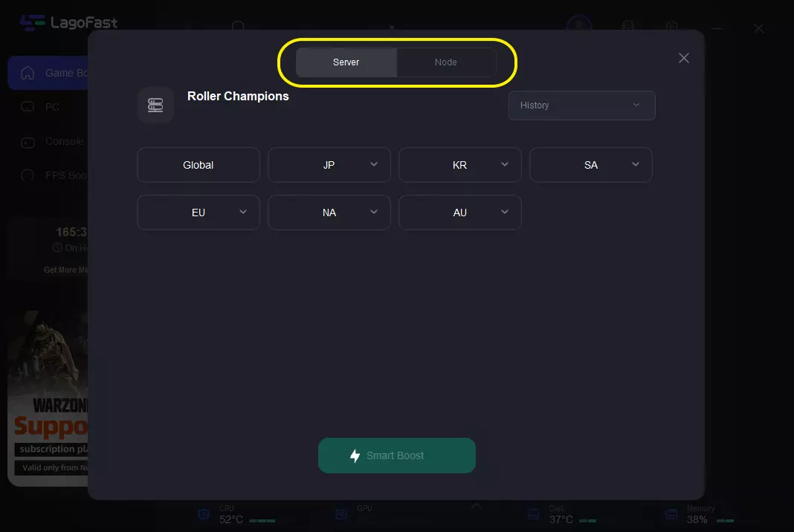This screenshot has width=794, height=532.
Task: Expand the JP server region list
Action: [x=329, y=165]
